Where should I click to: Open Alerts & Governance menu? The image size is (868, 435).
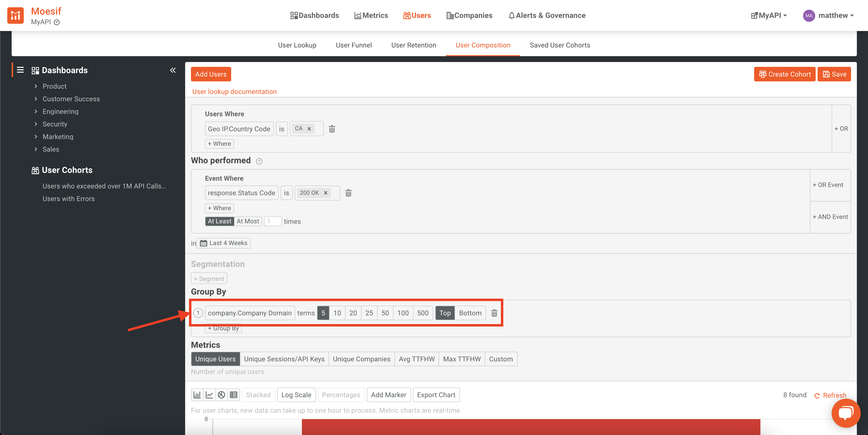point(547,16)
